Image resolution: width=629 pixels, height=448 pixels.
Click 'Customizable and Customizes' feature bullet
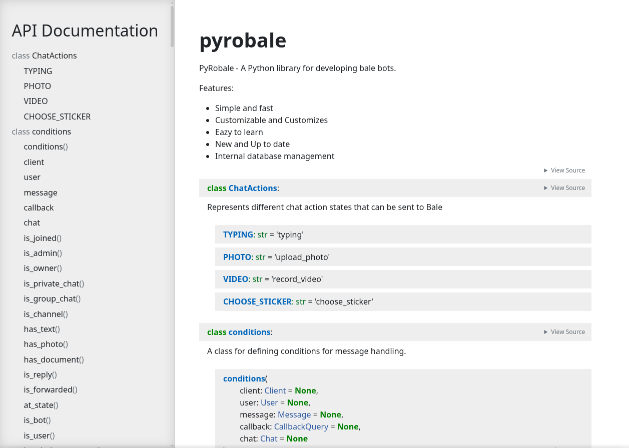click(x=271, y=120)
